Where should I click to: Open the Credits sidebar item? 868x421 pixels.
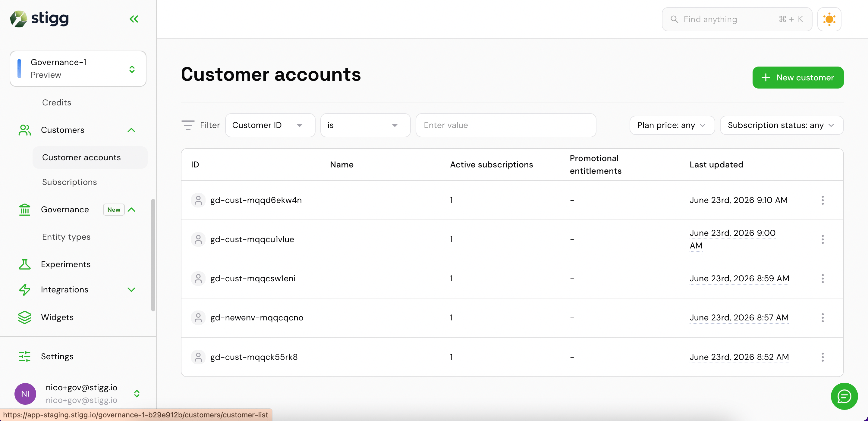(57, 102)
